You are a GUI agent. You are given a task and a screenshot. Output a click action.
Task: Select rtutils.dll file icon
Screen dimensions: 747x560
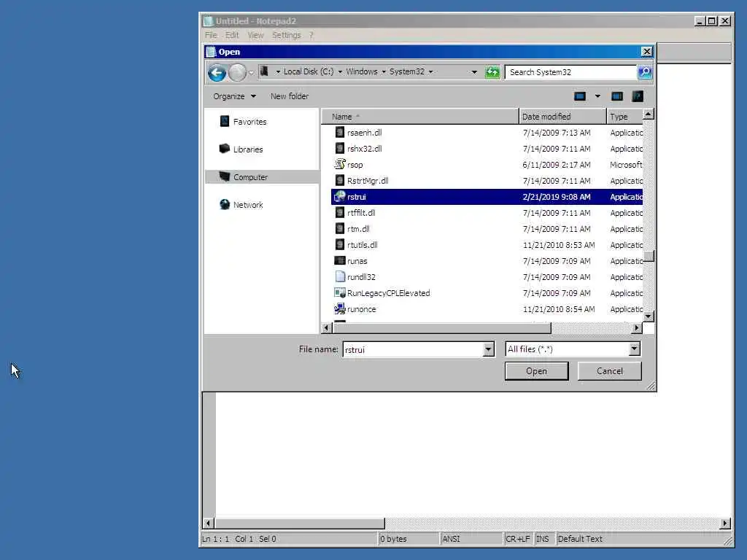340,245
